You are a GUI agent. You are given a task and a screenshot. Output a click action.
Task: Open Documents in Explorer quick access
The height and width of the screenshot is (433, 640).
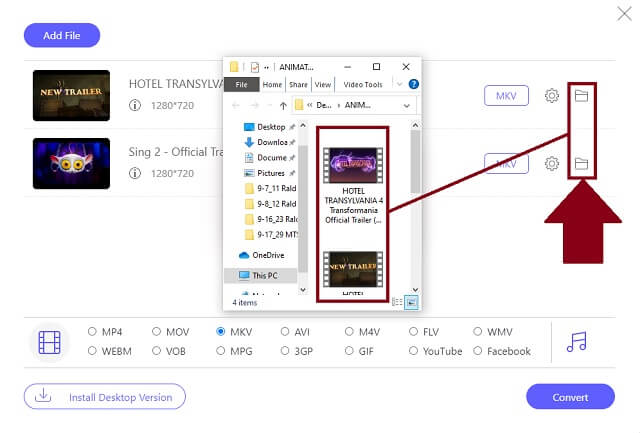point(269,158)
